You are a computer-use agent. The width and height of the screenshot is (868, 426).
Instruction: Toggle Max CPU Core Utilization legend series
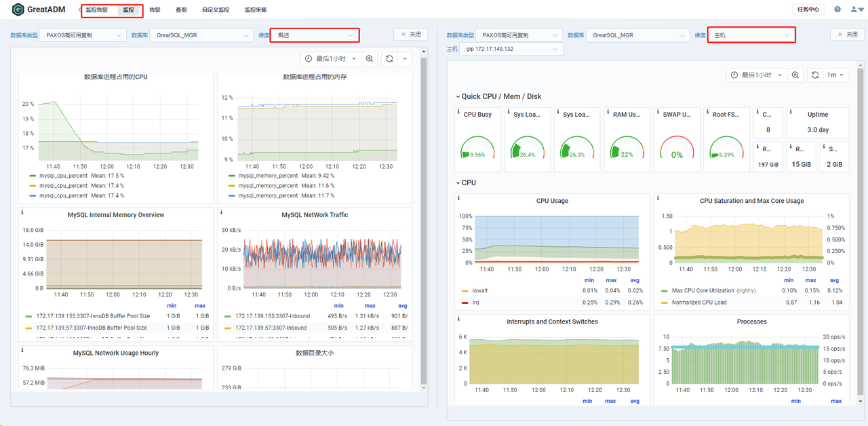pyautogui.click(x=704, y=290)
